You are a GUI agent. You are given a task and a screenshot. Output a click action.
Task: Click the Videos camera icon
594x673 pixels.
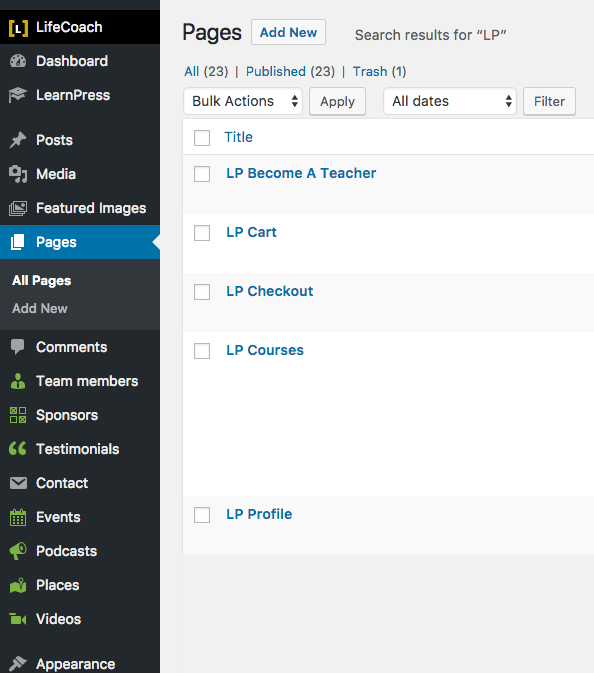[x=18, y=619]
